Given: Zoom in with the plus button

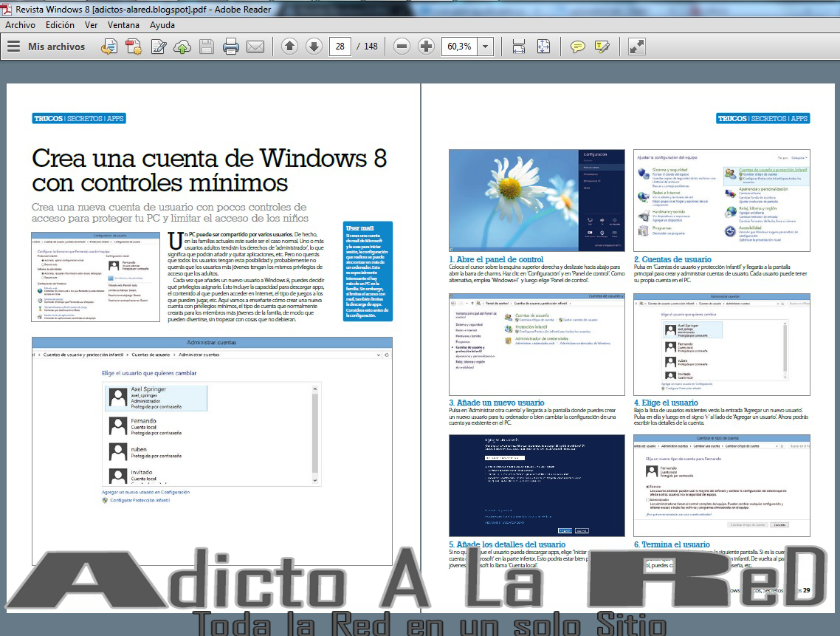Looking at the screenshot, I should pyautogui.click(x=427, y=46).
